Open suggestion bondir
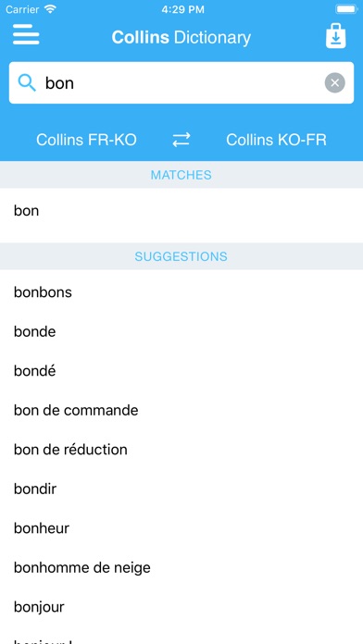Image resolution: width=363 pixels, height=644 pixels. (181, 489)
